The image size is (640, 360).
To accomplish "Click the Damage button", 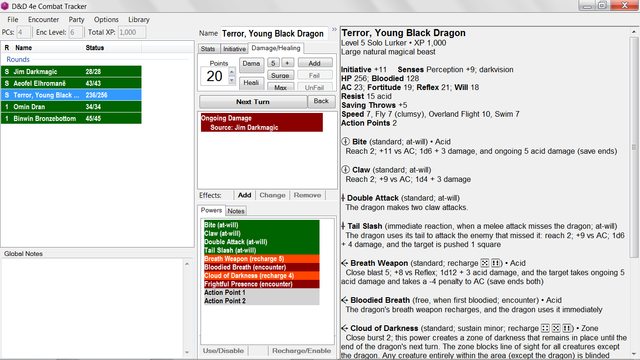I will [251, 64].
